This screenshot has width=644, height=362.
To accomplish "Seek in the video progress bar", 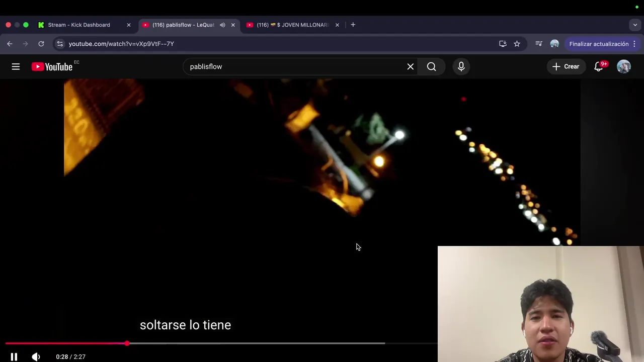I will pyautogui.click(x=221, y=343).
